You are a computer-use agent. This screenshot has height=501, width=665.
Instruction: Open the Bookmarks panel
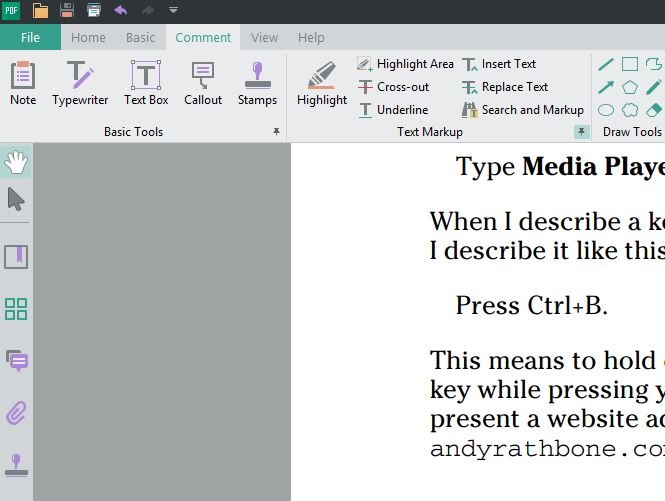tap(16, 257)
